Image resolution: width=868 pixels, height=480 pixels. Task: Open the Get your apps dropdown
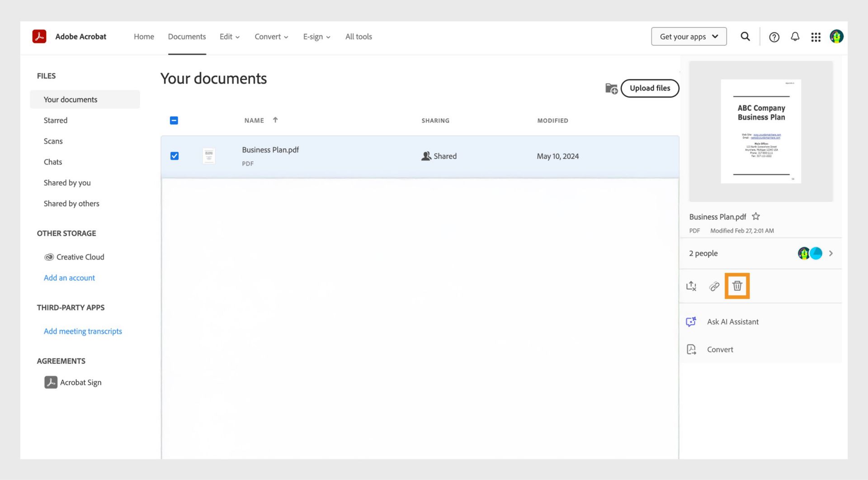[689, 37]
